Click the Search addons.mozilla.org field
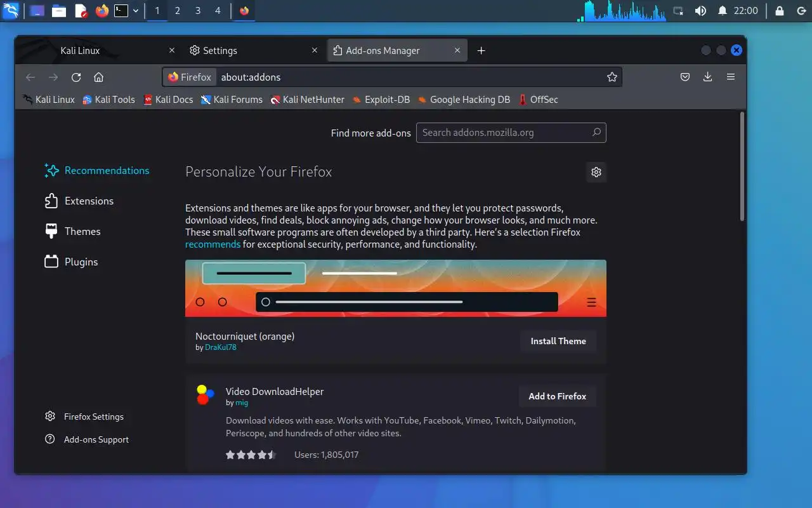 click(511, 133)
